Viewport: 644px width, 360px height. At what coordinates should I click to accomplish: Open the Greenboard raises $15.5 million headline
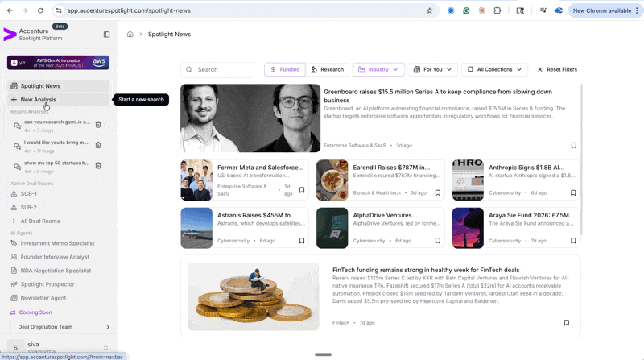(438, 96)
